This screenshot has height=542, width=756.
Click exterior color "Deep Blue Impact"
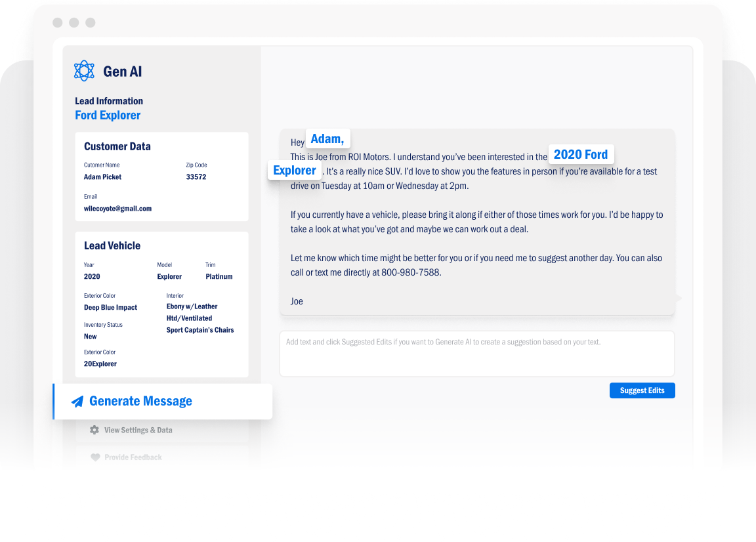110,308
